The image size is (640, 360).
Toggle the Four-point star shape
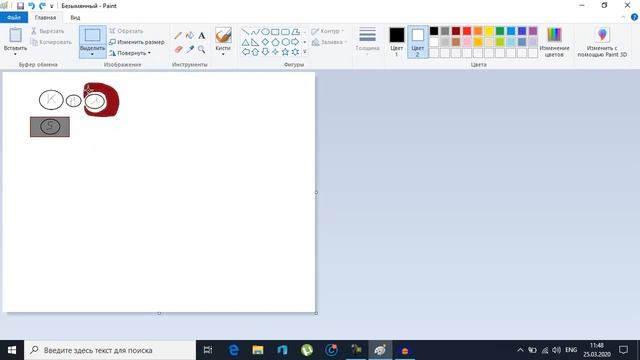275,52
